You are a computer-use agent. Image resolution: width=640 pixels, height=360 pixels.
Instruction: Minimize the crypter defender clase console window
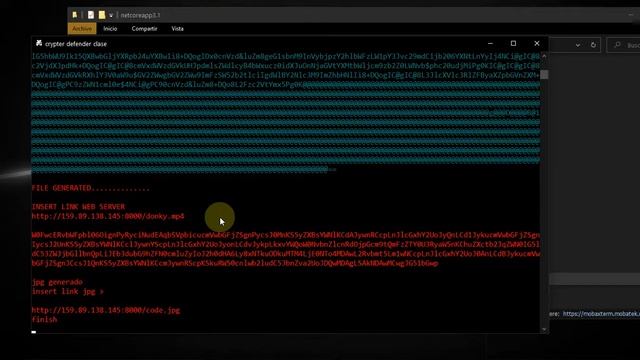click(490, 43)
